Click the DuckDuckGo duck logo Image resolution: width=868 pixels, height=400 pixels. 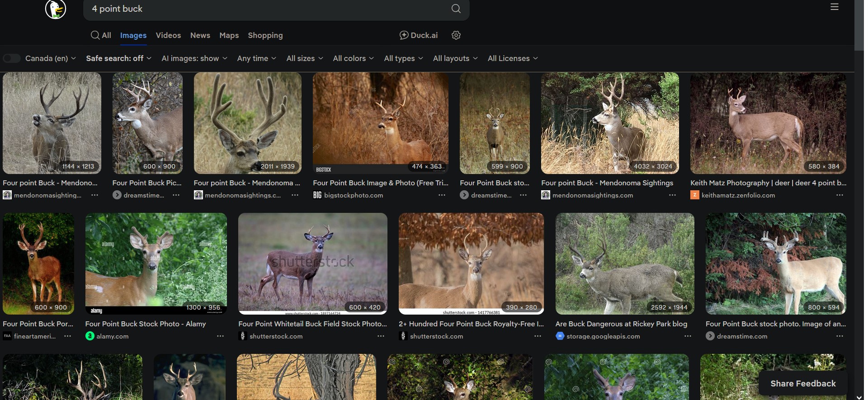point(56,9)
